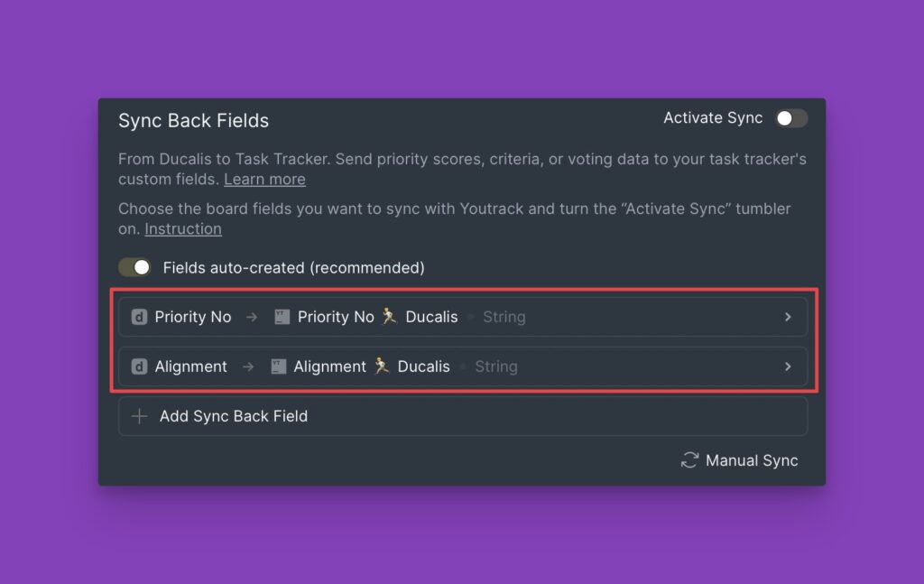Expand the Priority No field chevron

pyautogui.click(x=788, y=317)
